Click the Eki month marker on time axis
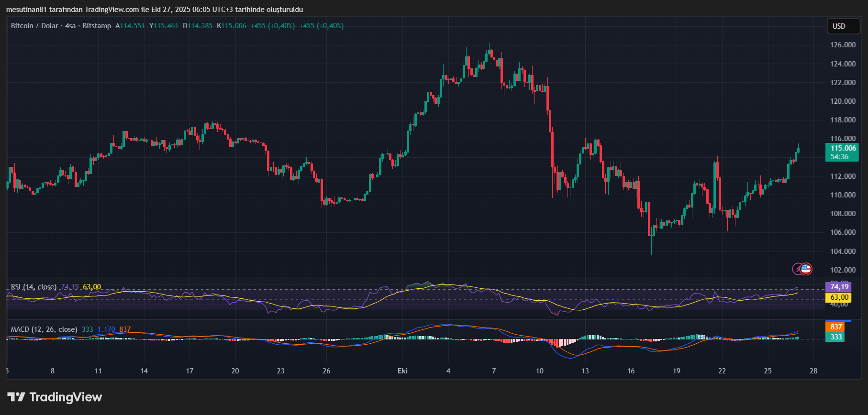868x415 pixels. [402, 371]
